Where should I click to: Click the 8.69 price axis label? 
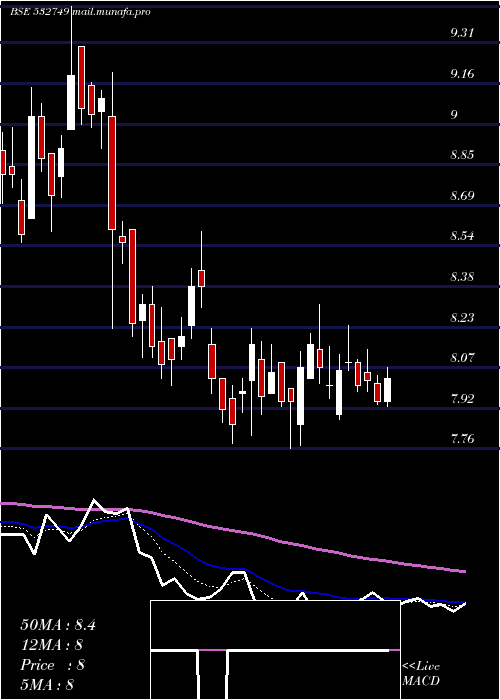point(462,196)
